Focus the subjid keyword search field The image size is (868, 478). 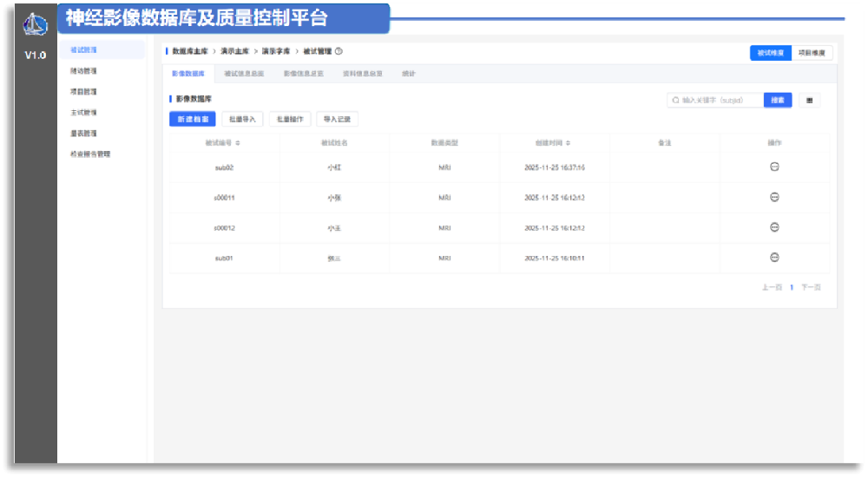pyautogui.click(x=719, y=101)
